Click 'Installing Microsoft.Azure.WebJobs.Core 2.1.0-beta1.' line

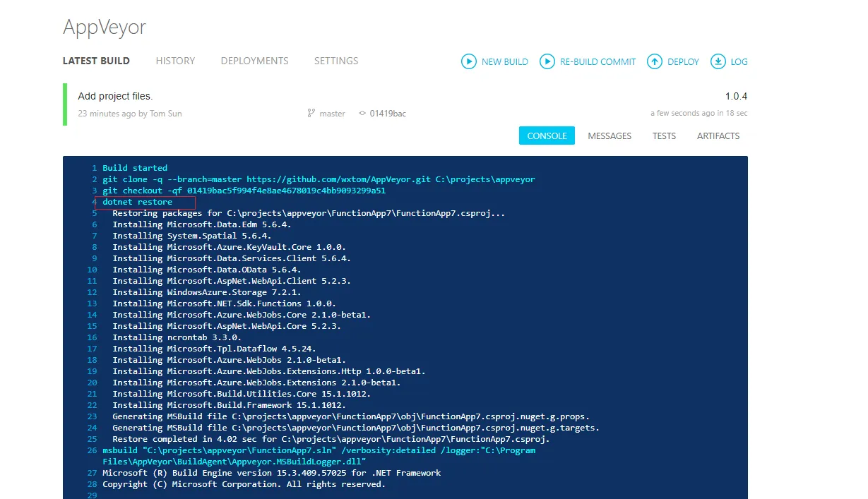point(242,315)
